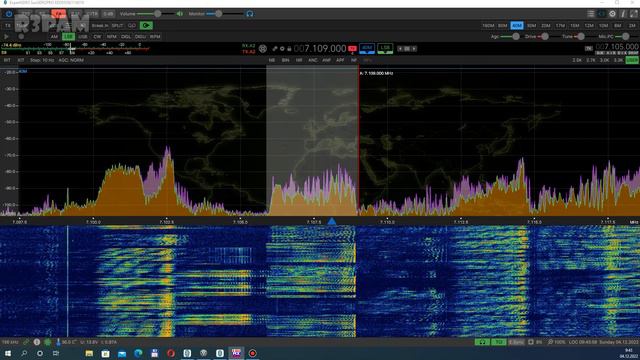
Task: Open settings gear icon at top right
Action: click(612, 14)
